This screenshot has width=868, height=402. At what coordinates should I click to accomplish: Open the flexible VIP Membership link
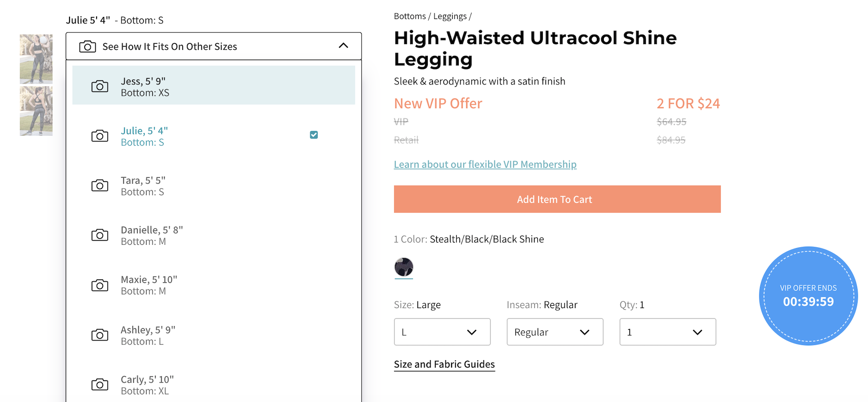(x=485, y=164)
